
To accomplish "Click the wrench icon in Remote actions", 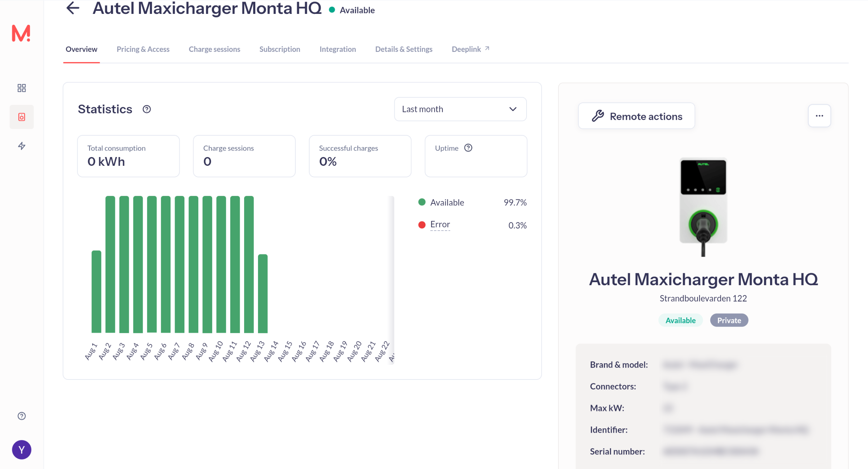I will [x=598, y=116].
